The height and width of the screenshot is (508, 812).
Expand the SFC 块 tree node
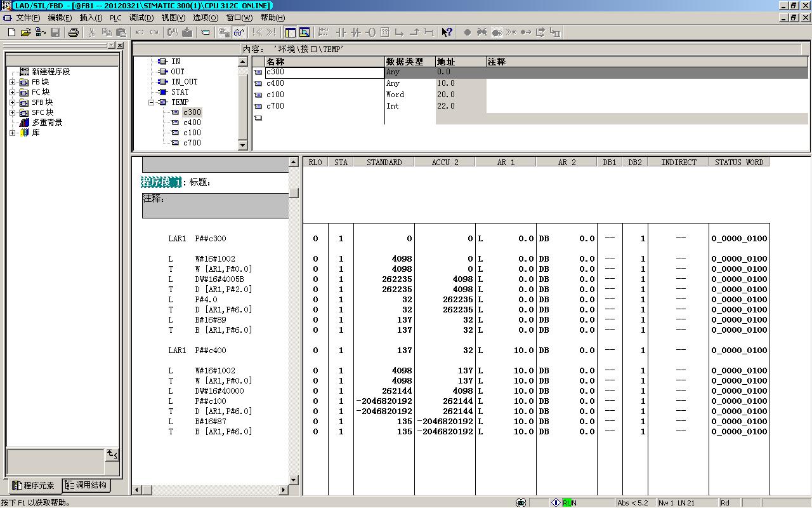13,112
